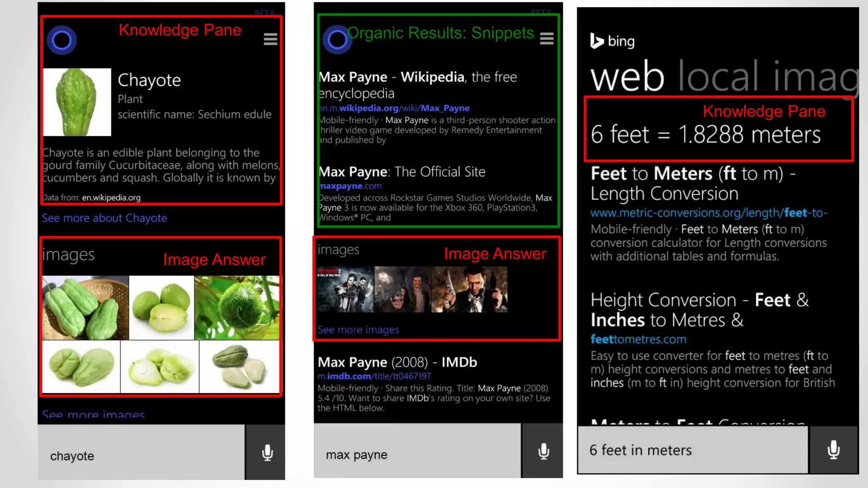The height and width of the screenshot is (488, 868).
Task: Tap the Chayote knowledge pane photo
Action: (77, 102)
